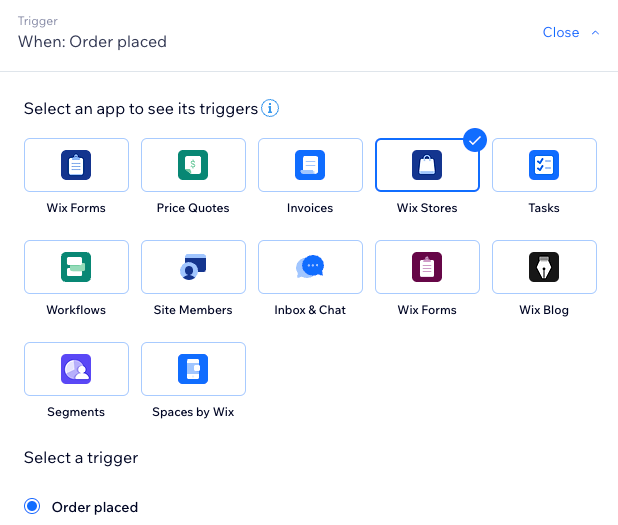
Task: Select the Workflows app card
Action: [76, 267]
